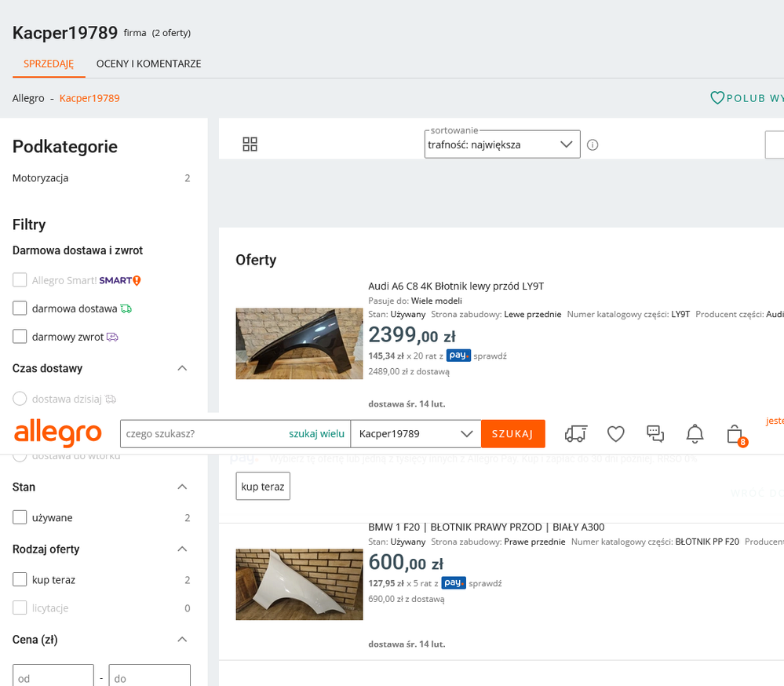
Task: Tick the kup teraz offer type checkbox
Action: [20, 580]
